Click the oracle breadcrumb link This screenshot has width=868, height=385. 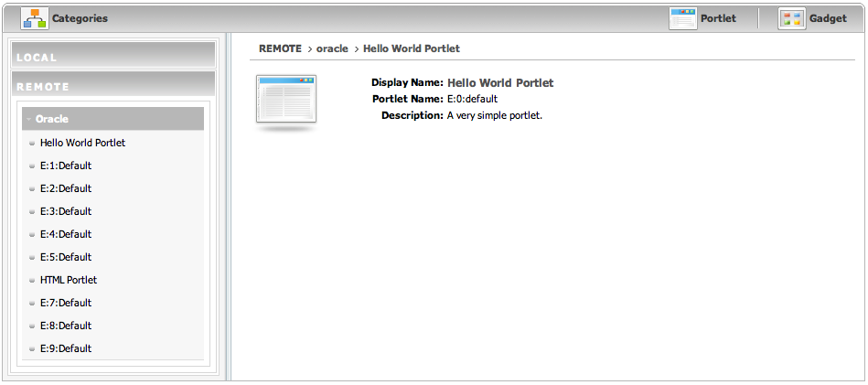(x=332, y=48)
